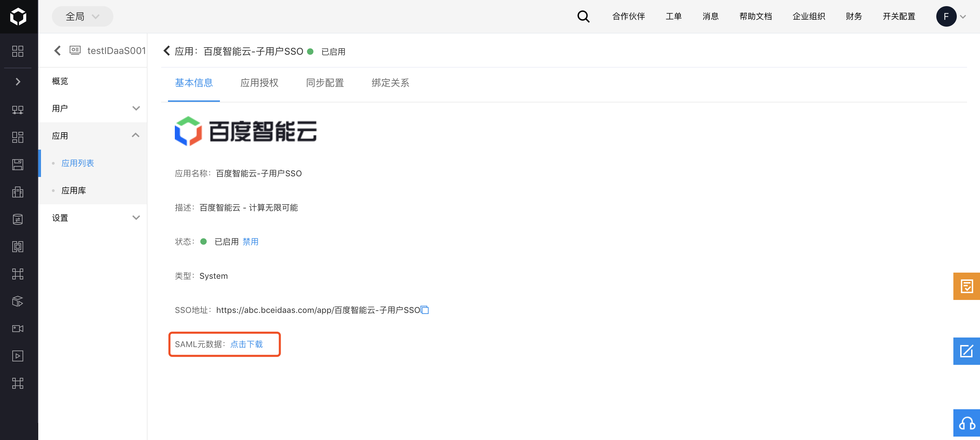Open 企业组织 in the top navigation
Viewport: 980px width, 440px height.
point(809,16)
